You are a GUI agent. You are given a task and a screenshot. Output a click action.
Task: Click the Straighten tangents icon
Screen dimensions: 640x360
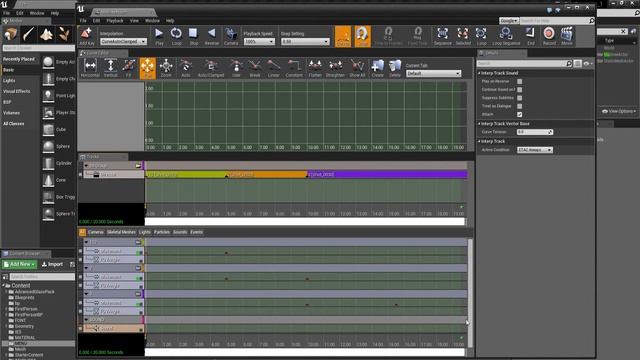click(x=335, y=68)
